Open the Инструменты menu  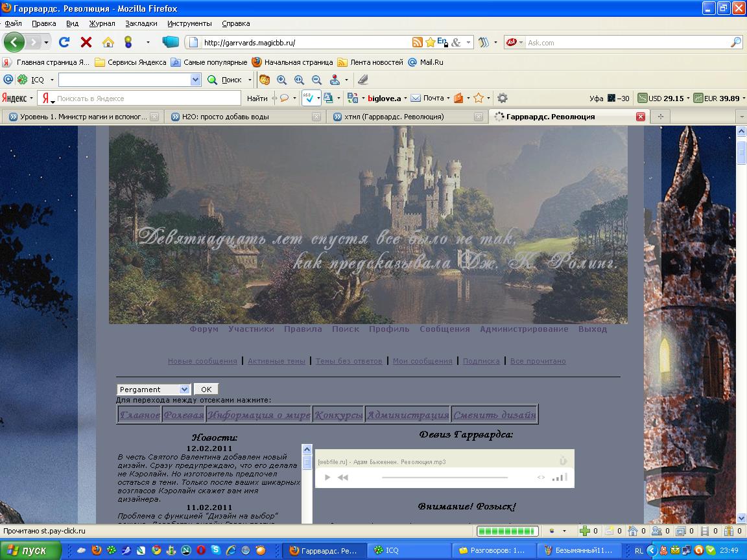pos(189,23)
